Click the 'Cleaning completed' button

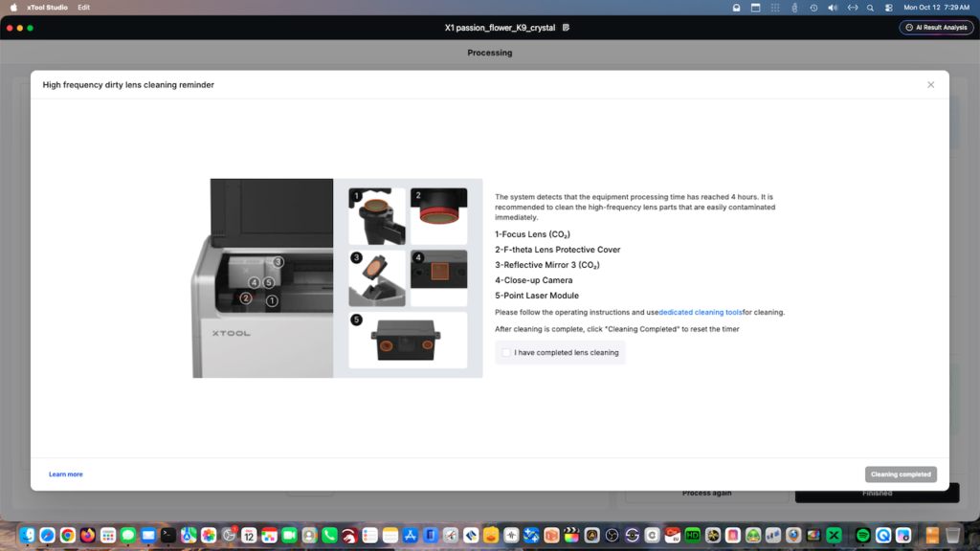click(901, 474)
